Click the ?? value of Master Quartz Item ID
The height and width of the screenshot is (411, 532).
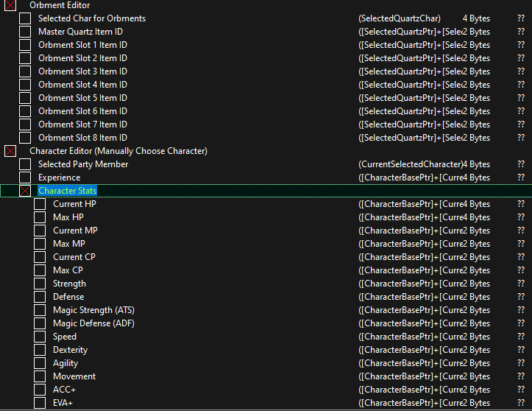point(521,32)
